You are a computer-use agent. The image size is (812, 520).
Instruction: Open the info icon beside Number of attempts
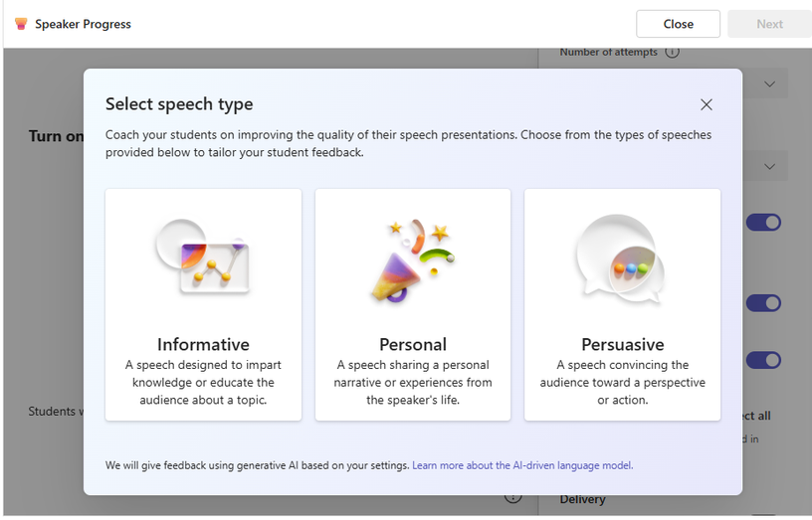(672, 52)
